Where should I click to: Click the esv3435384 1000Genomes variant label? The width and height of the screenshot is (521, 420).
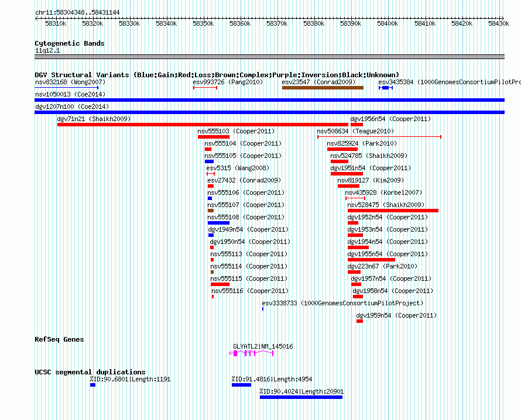click(x=450, y=82)
